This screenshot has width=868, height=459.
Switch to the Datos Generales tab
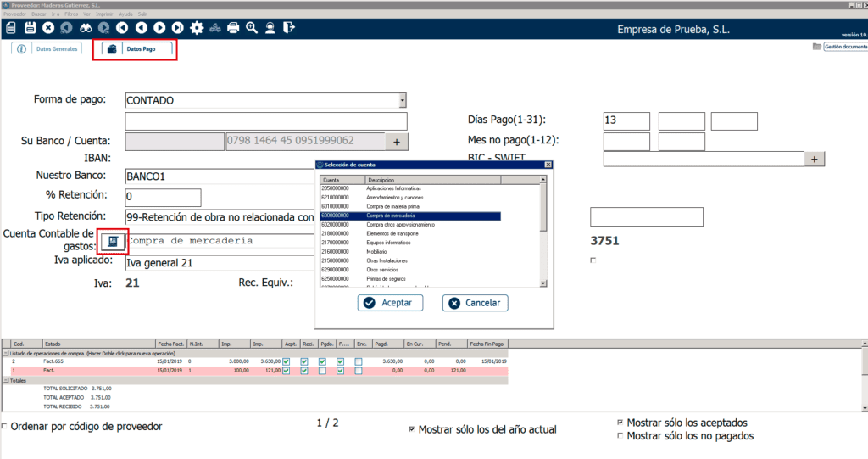tap(49, 49)
